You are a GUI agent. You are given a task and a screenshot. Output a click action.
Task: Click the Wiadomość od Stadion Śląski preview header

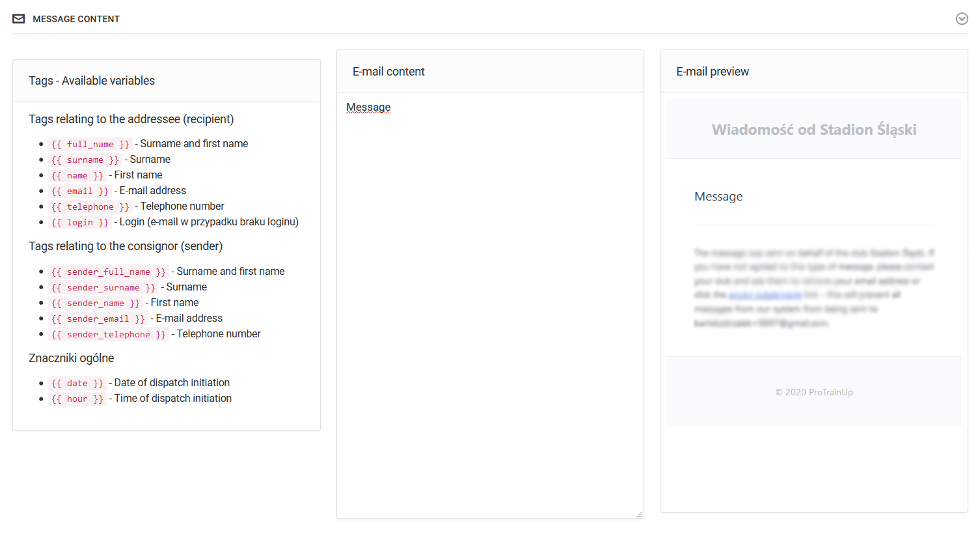[813, 130]
